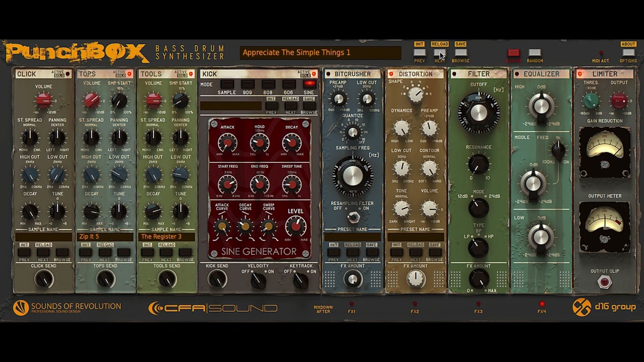The width and height of the screenshot is (644, 362).
Task: Click the Output Meter VU meter
Action: (605, 227)
